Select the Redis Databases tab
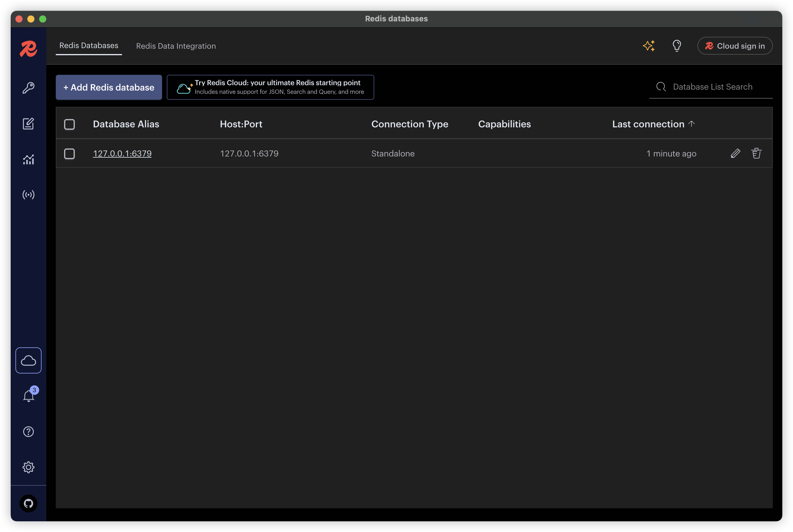793x532 pixels. click(89, 46)
